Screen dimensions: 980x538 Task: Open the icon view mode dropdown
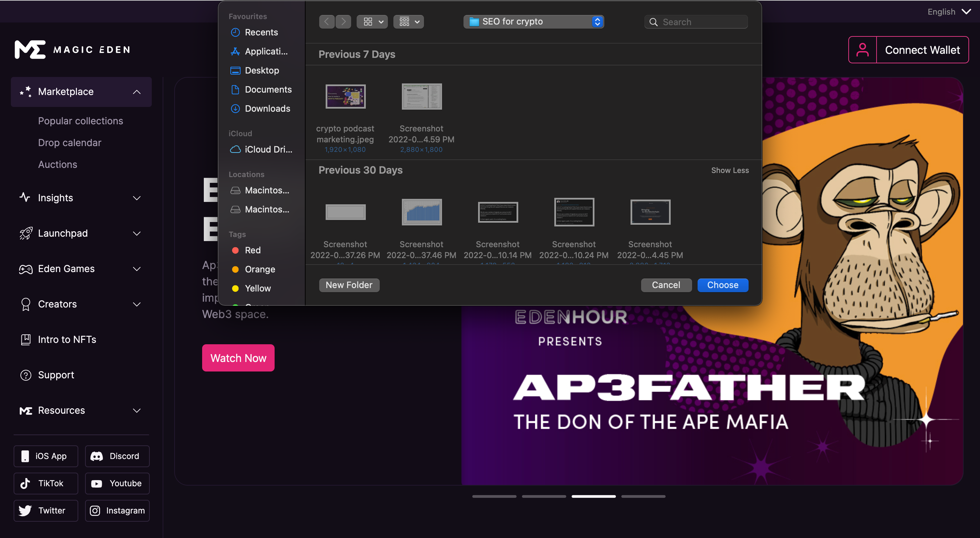tap(372, 22)
